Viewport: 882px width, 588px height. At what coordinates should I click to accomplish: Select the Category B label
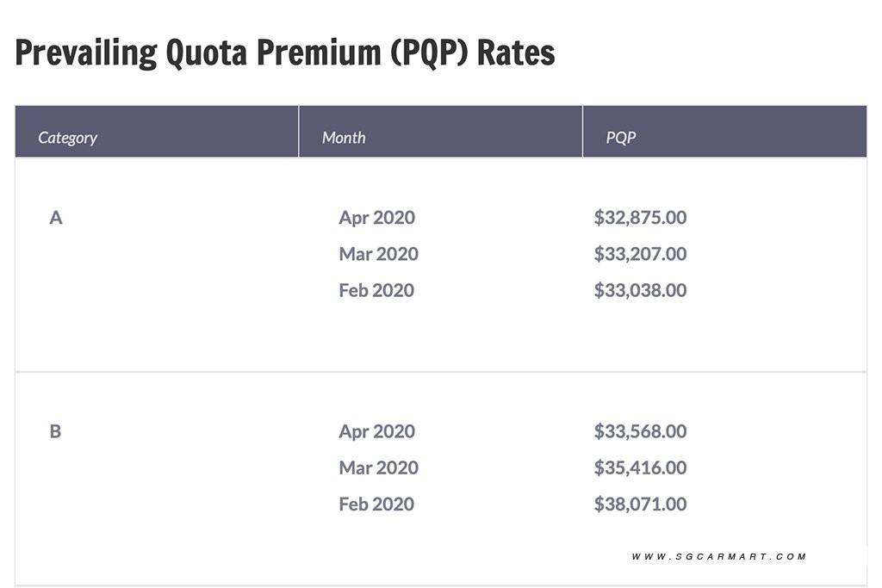55,431
